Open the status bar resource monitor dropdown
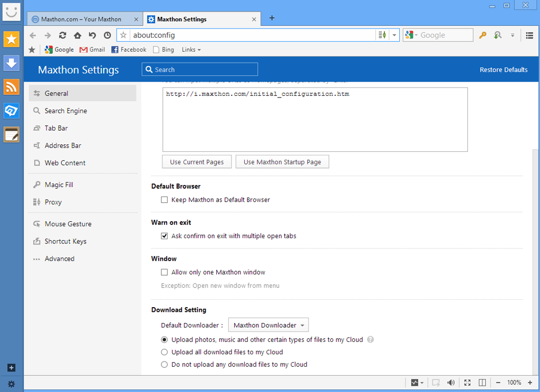540x392 pixels. click(417, 383)
